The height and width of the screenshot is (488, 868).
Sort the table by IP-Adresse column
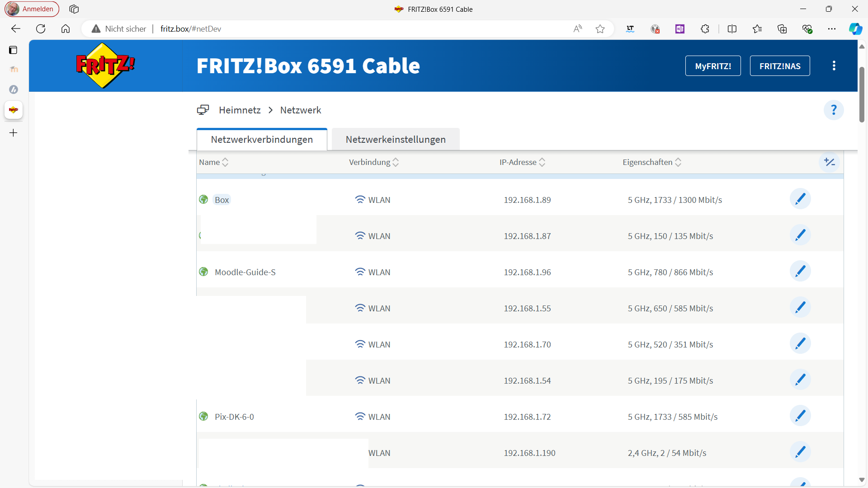point(523,162)
